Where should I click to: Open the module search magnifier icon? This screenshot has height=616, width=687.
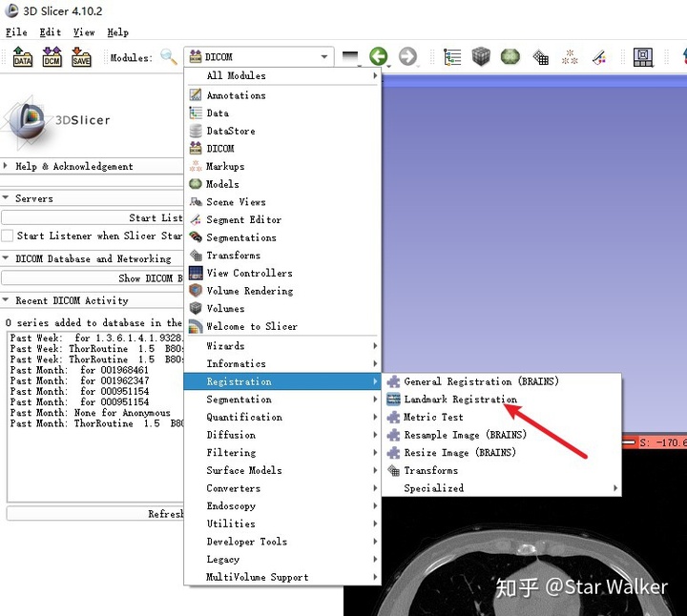(169, 57)
